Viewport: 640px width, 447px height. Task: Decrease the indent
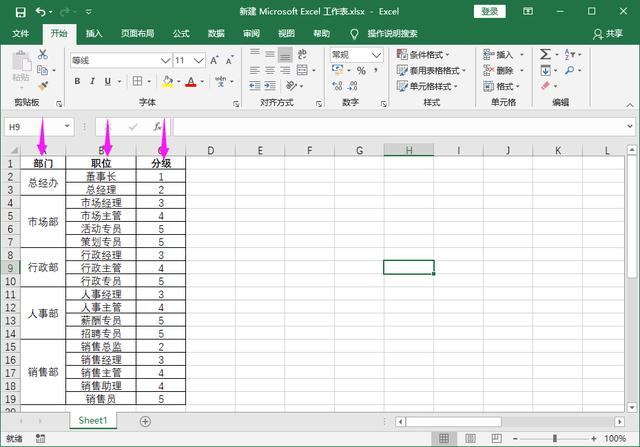[x=255, y=86]
